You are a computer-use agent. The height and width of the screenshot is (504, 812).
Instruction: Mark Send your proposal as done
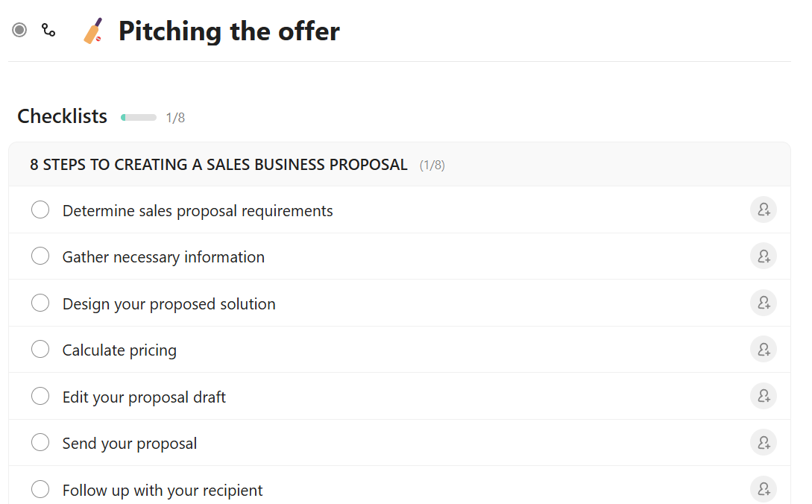point(40,443)
